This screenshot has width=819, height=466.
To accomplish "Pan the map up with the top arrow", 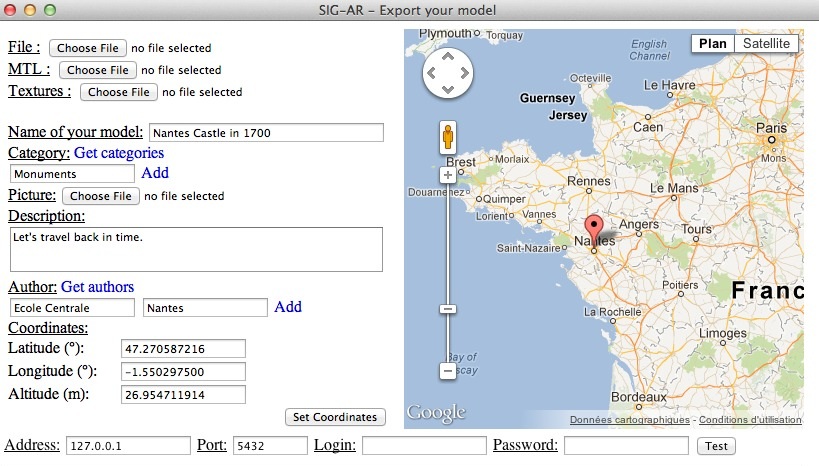I will point(448,56).
